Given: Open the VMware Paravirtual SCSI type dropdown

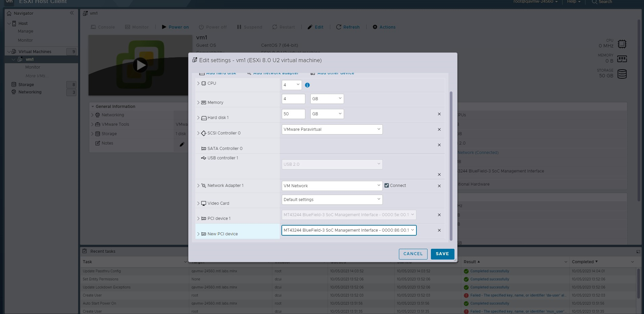Looking at the screenshot, I should point(332,129).
